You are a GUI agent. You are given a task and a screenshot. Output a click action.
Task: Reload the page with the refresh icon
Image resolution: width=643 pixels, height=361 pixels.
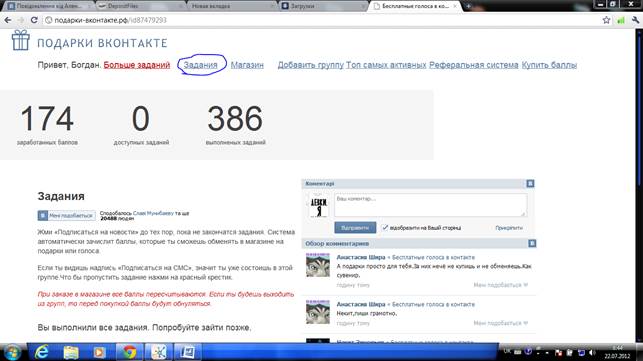click(x=34, y=20)
